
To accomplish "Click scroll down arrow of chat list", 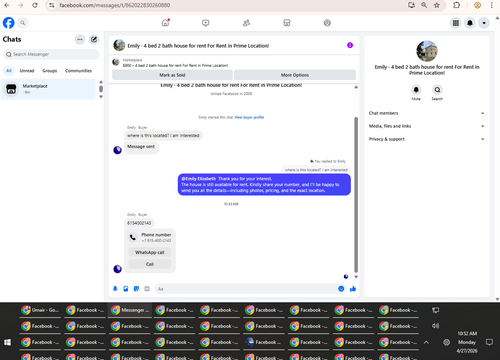I will 101,97.
